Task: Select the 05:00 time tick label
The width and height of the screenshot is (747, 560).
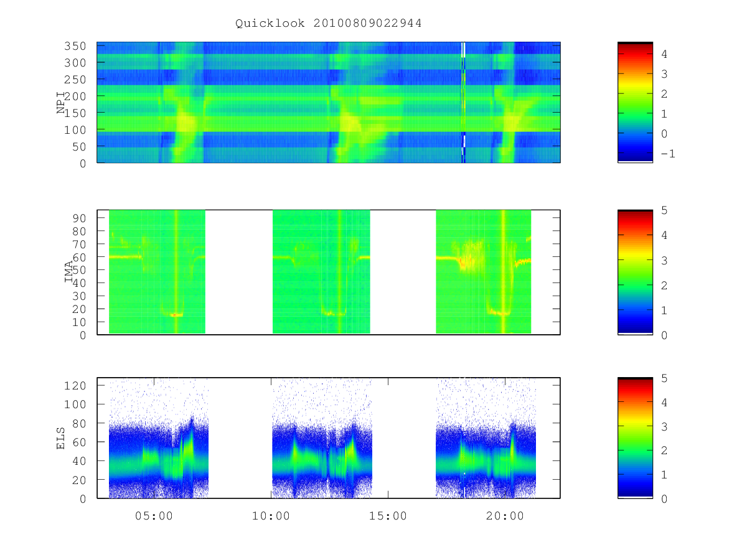Action: (x=154, y=516)
